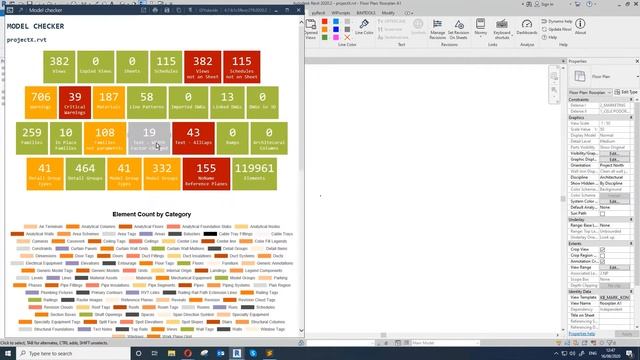Toggle the Crop View checkbox

(x=602, y=249)
